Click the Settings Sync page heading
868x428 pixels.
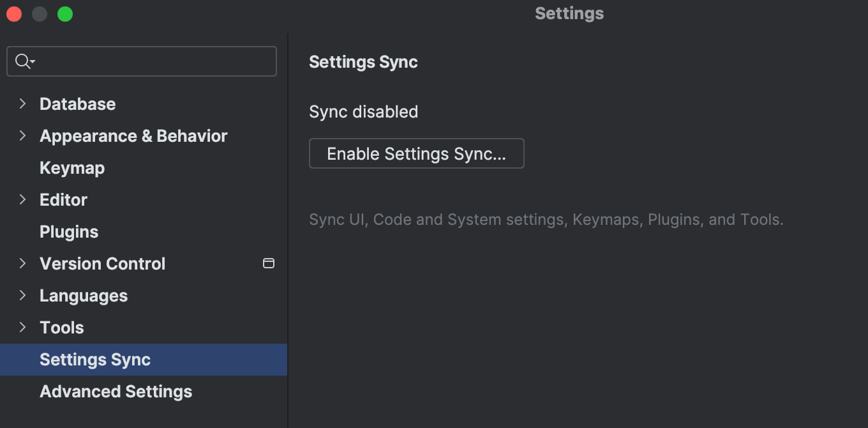click(363, 62)
